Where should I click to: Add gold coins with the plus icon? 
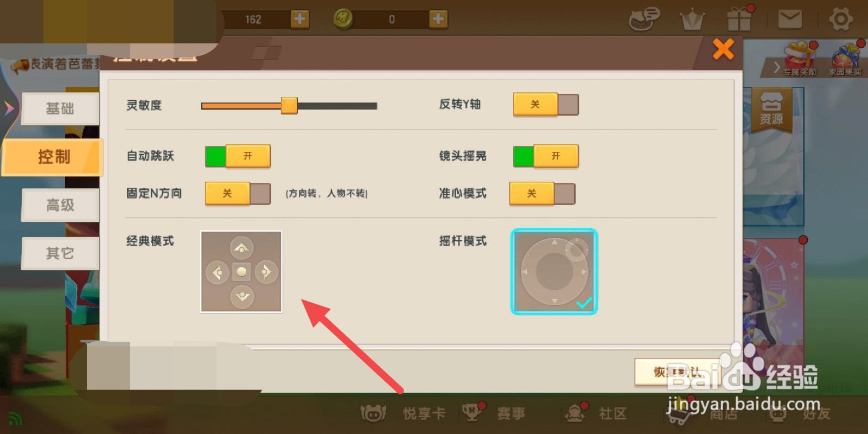point(438,19)
